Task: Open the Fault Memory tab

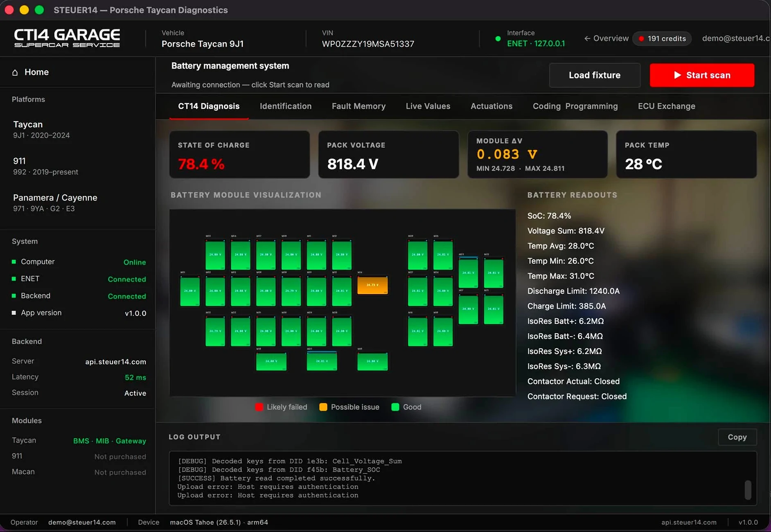Action: coord(358,106)
